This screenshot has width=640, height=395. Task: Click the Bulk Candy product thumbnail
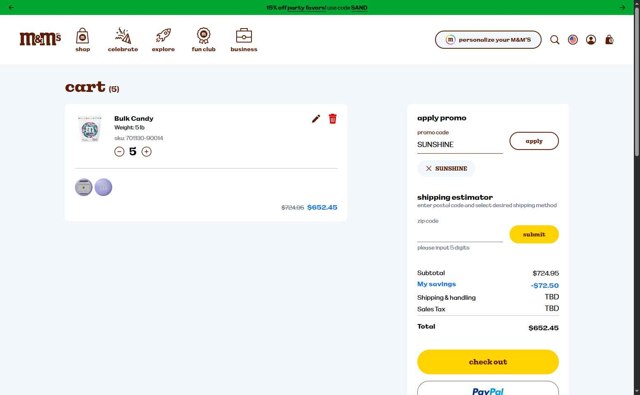[x=90, y=130]
